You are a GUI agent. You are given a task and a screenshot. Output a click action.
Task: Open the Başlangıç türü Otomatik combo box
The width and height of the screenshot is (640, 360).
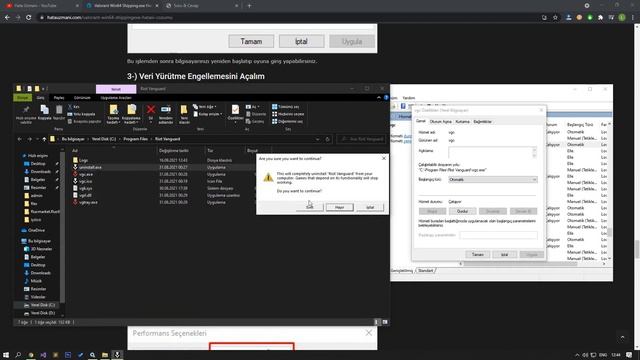(493, 180)
